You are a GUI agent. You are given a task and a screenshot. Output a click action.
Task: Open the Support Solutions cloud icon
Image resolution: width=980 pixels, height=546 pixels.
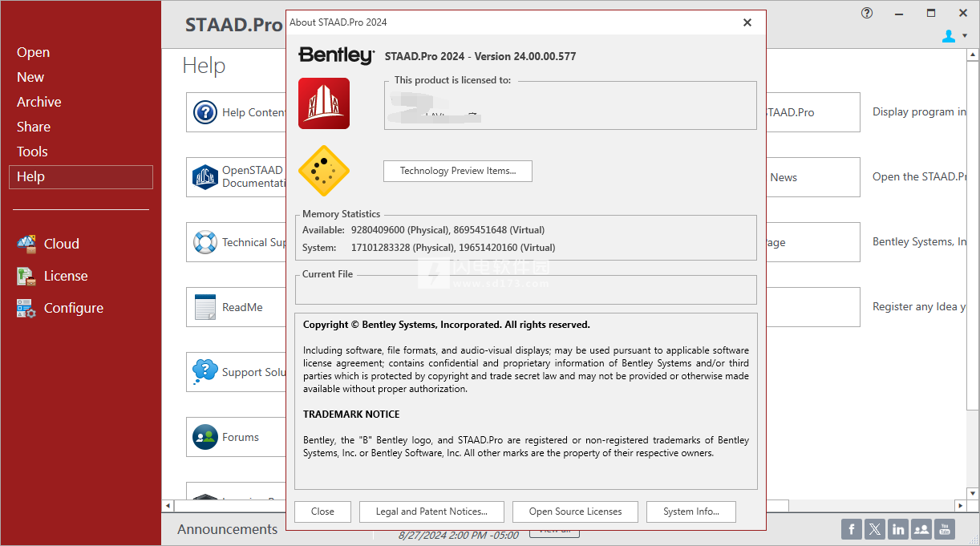point(205,372)
